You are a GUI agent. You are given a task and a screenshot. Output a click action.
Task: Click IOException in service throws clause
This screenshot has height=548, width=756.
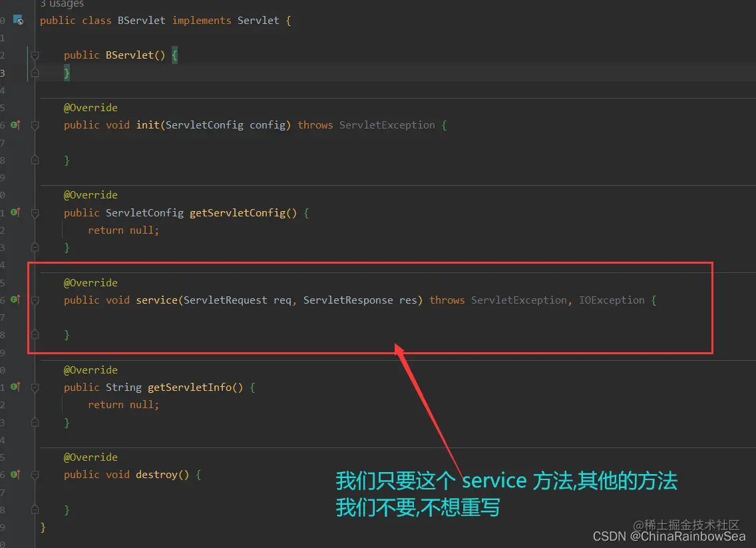[x=612, y=300]
